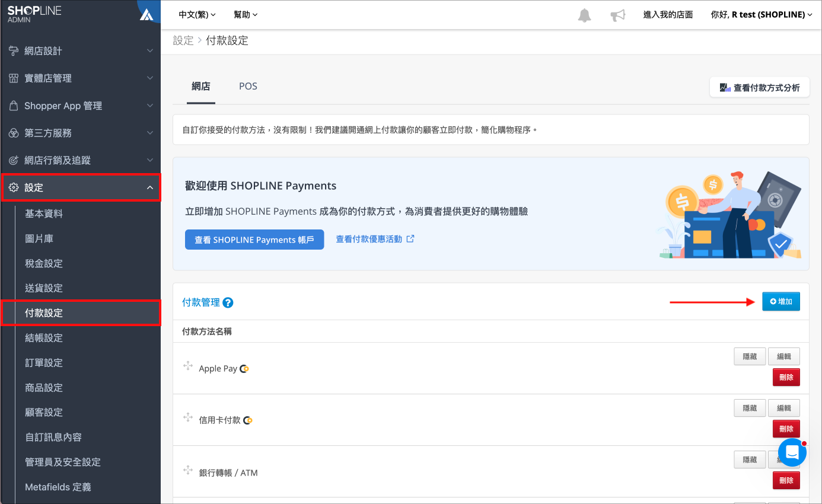The height and width of the screenshot is (504, 822).
Task: Open the 中文(繁) language dropdown
Action: 197,15
